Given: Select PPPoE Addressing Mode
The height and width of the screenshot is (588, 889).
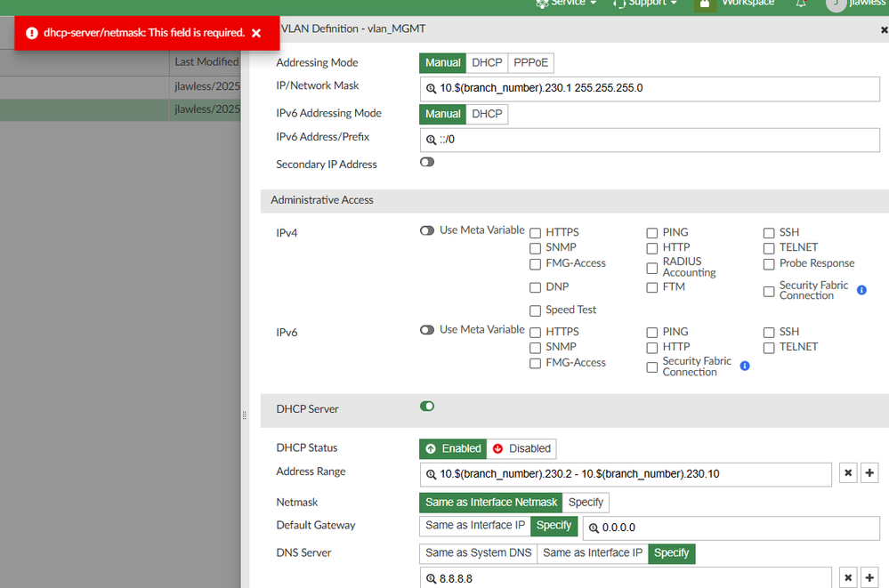Looking at the screenshot, I should [530, 63].
